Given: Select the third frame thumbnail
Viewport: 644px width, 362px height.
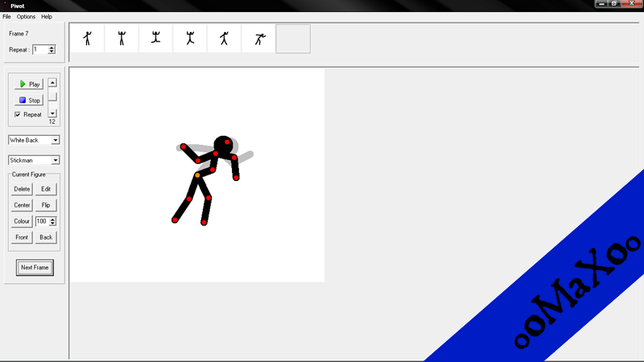Looking at the screenshot, I should pos(155,39).
